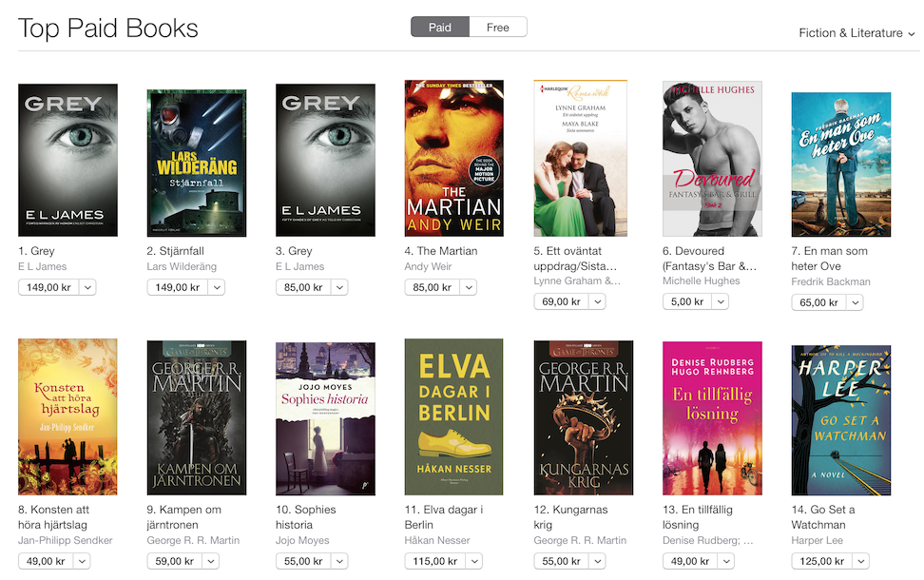Open Ett oväntat uppdrag book cover

point(581,158)
